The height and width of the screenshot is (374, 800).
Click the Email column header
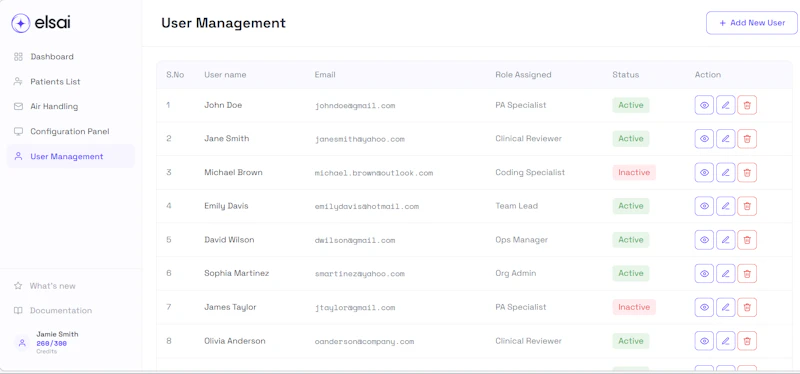click(325, 74)
